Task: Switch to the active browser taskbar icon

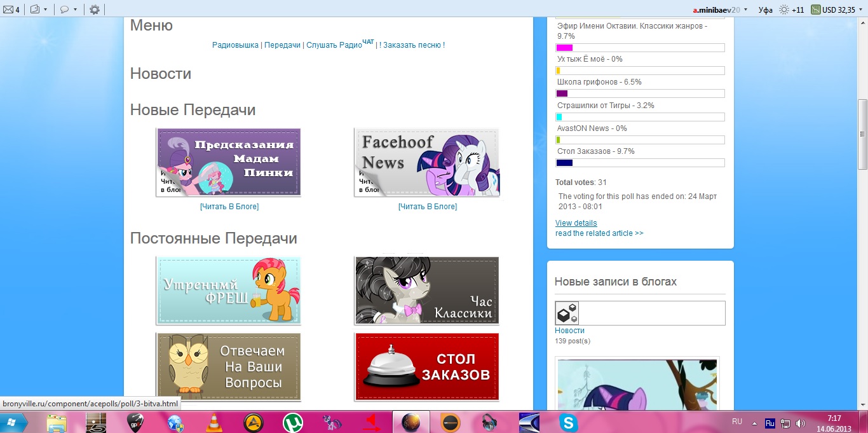Action: point(411,422)
